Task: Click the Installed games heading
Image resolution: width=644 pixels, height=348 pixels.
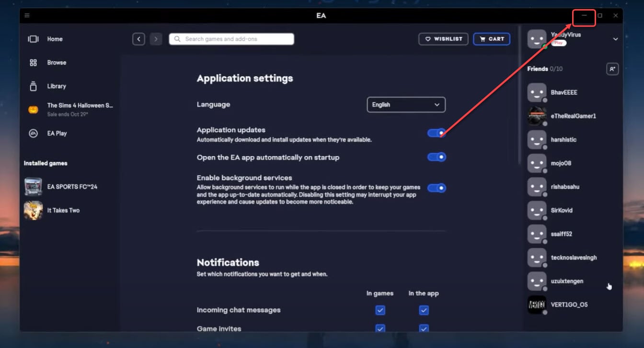Action: click(46, 163)
